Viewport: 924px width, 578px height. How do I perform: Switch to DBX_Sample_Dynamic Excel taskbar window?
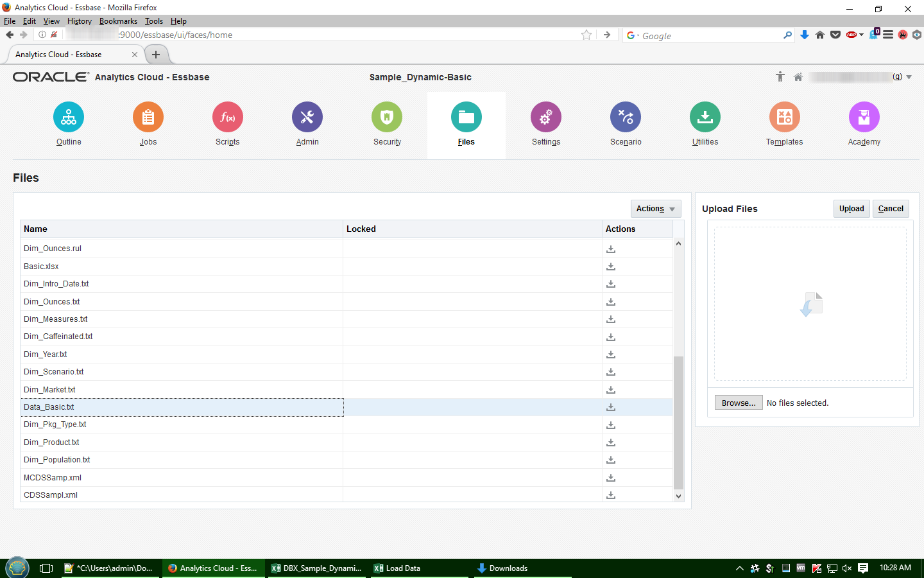click(x=317, y=568)
